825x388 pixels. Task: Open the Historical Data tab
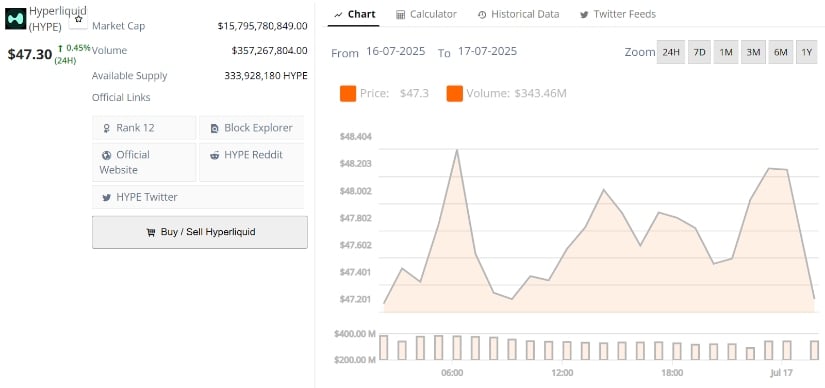pos(518,14)
